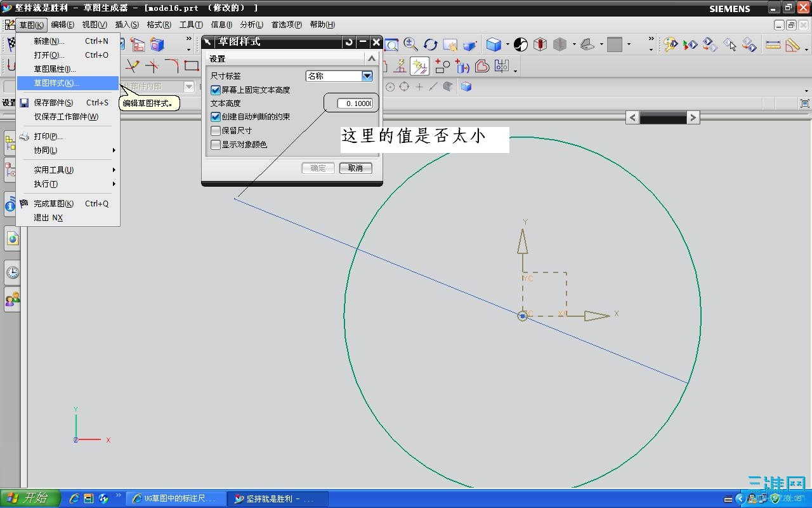Expand the rendering style dropdown arrow
812x508 pixels.
507,44
